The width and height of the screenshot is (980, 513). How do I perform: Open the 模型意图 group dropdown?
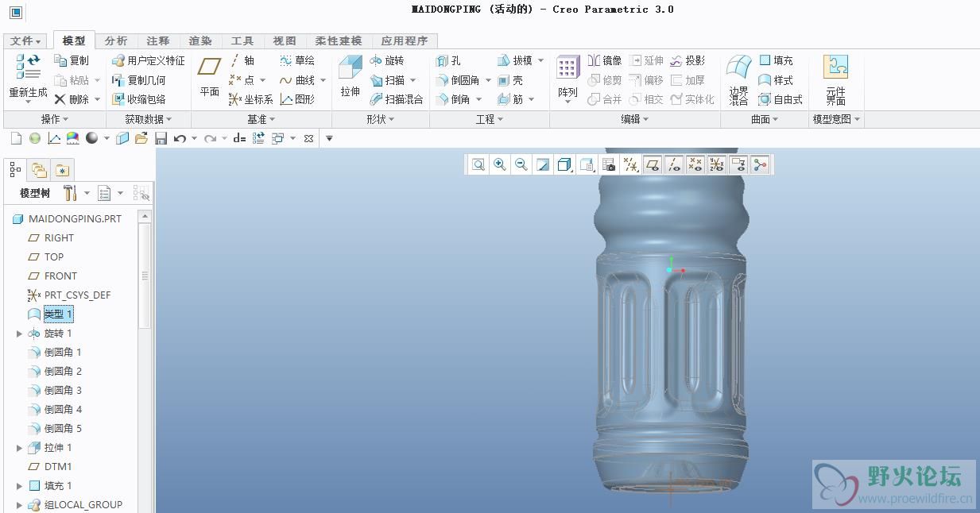[x=836, y=119]
